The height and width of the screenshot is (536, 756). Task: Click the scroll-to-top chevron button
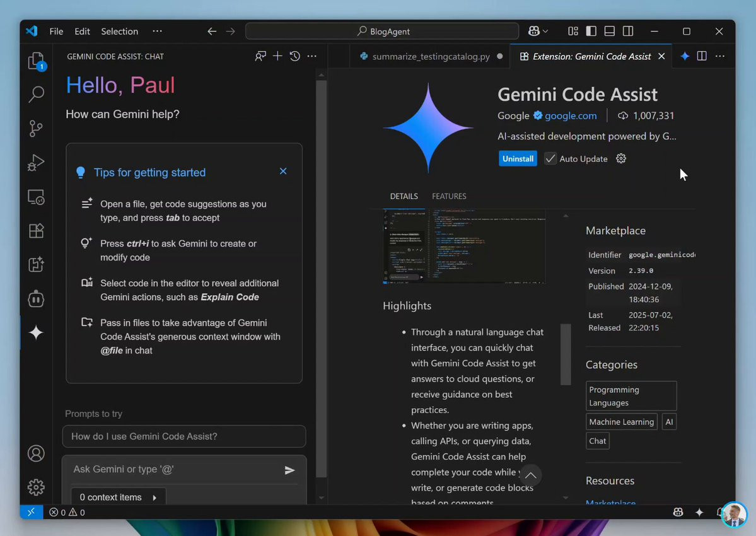(530, 475)
